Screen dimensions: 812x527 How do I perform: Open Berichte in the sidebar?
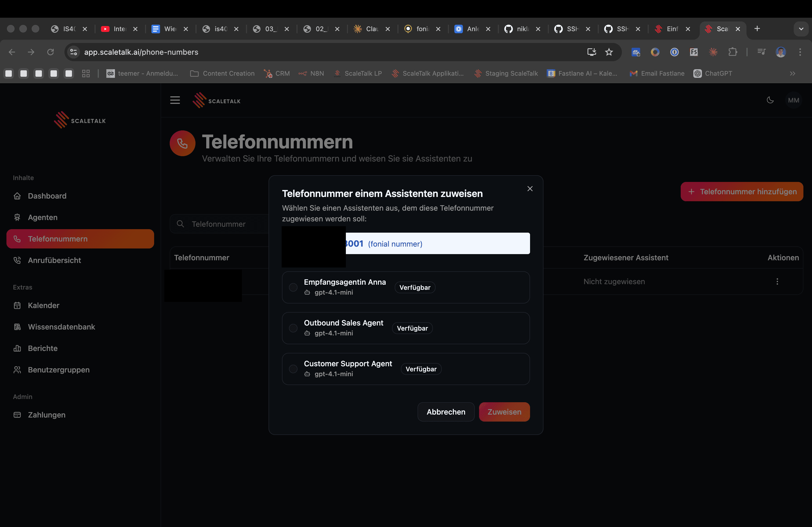point(80,348)
